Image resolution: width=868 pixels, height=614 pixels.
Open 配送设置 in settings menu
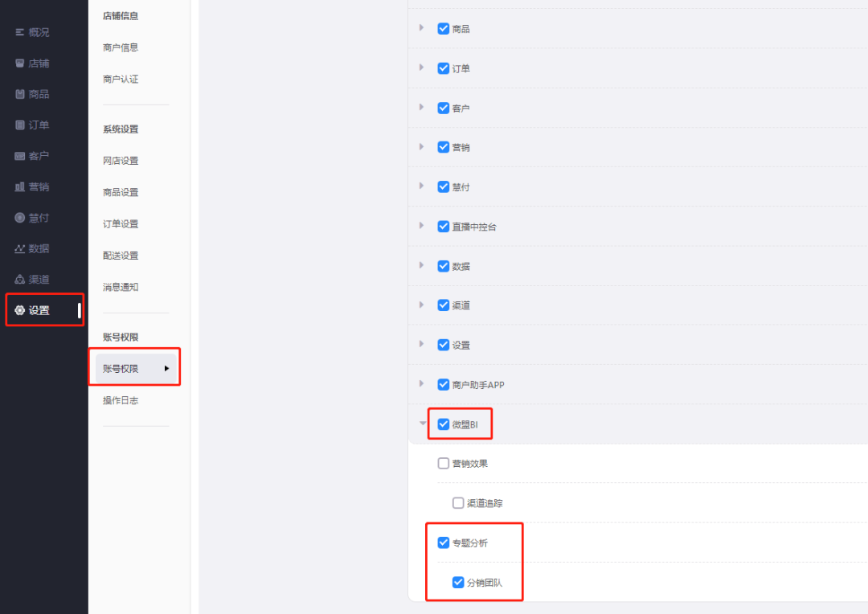[121, 256]
